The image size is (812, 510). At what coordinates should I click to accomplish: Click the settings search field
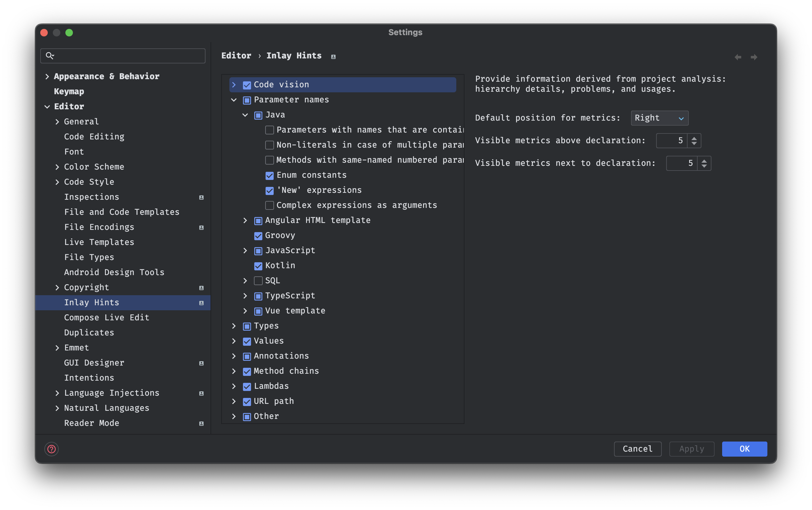128,56
